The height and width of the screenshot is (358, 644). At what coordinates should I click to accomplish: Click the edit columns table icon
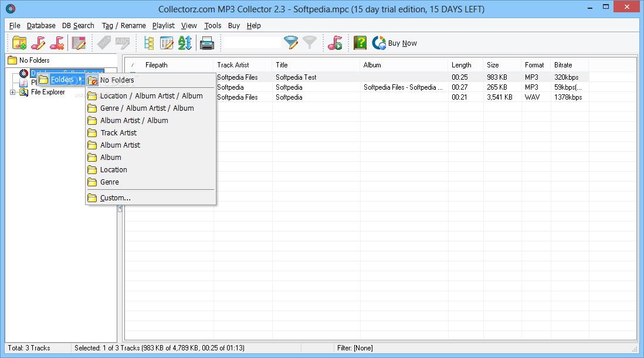coord(167,43)
